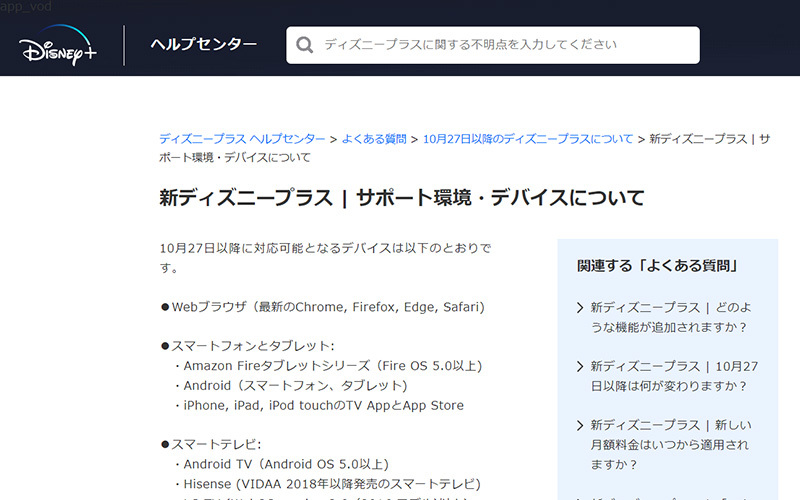800x500 pixels.
Task: Click the chevron beside 10月27日以降は何が変わりますか
Action: [x=580, y=366]
